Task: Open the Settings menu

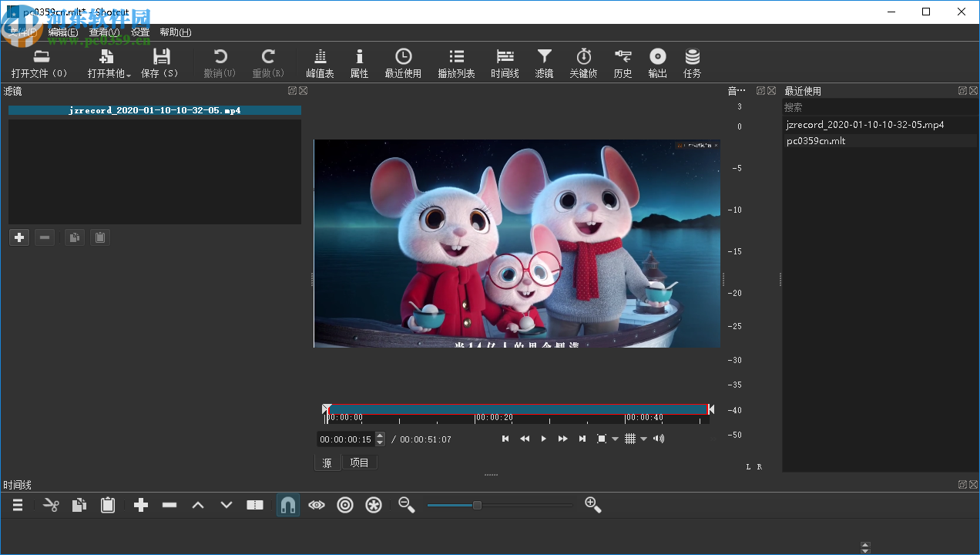Action: click(140, 32)
